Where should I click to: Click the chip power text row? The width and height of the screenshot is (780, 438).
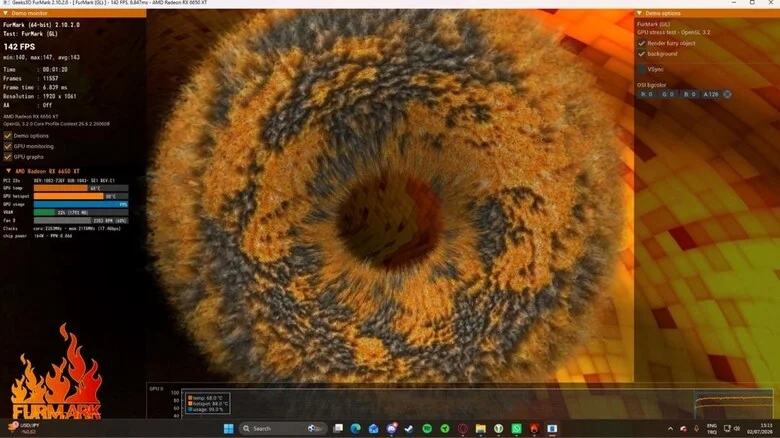[x=38, y=236]
